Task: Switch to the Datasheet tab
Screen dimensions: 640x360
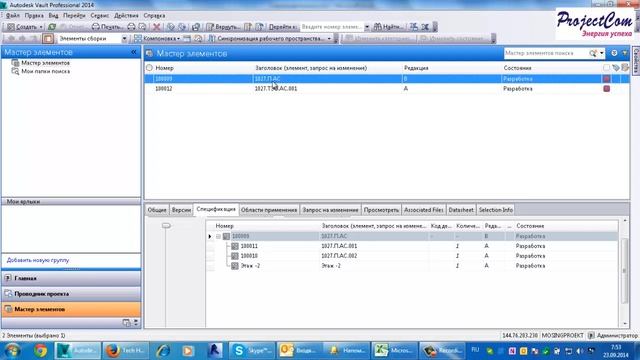Action: (461, 210)
